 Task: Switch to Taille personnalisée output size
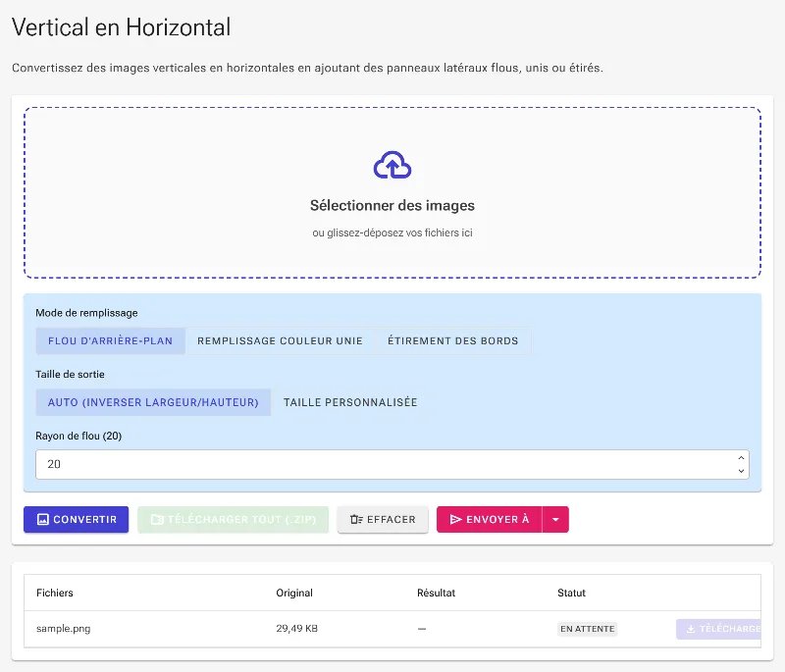pos(350,402)
